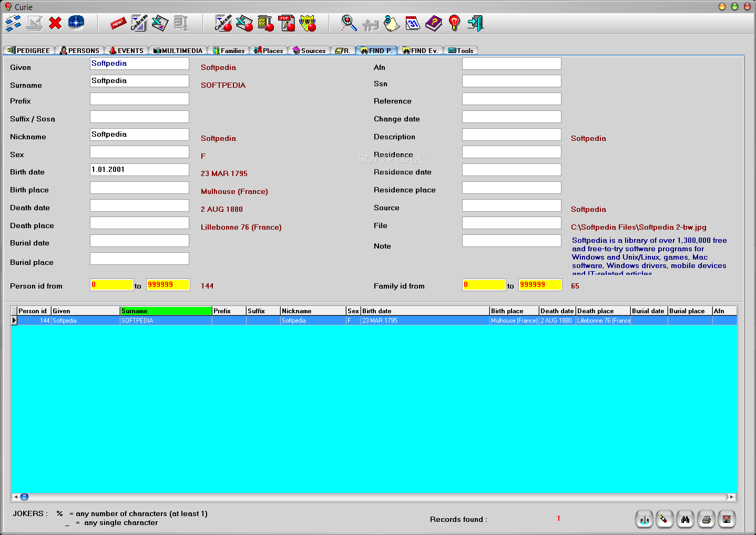Click the Residence place input field
The height and width of the screenshot is (535, 756).
pos(512,188)
